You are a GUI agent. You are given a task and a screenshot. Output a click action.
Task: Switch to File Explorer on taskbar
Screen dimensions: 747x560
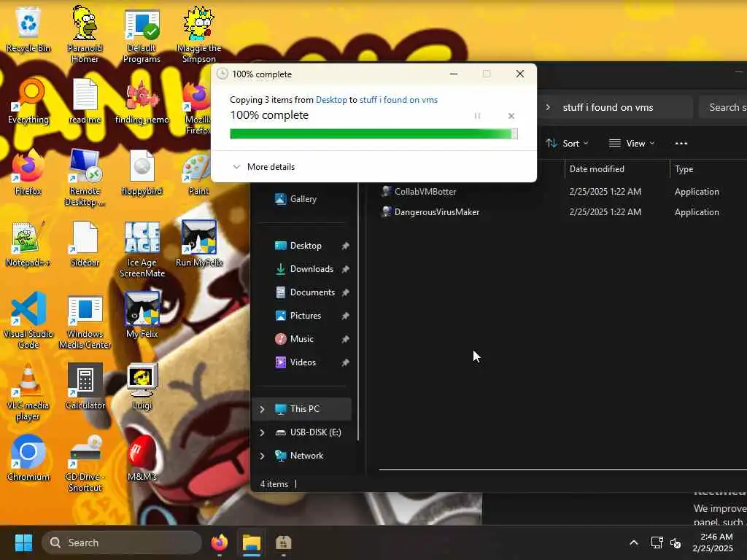coord(252,542)
